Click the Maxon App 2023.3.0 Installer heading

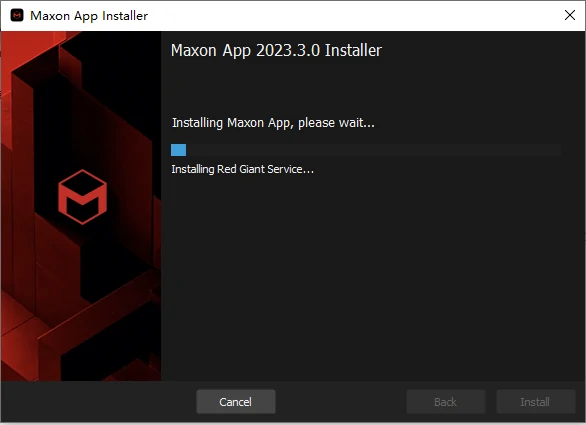click(276, 50)
